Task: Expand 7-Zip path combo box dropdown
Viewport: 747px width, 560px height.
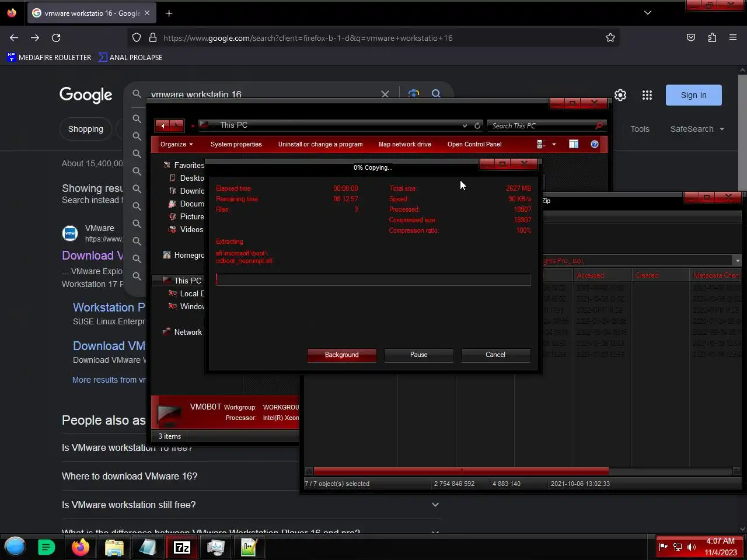Action: [737, 261]
